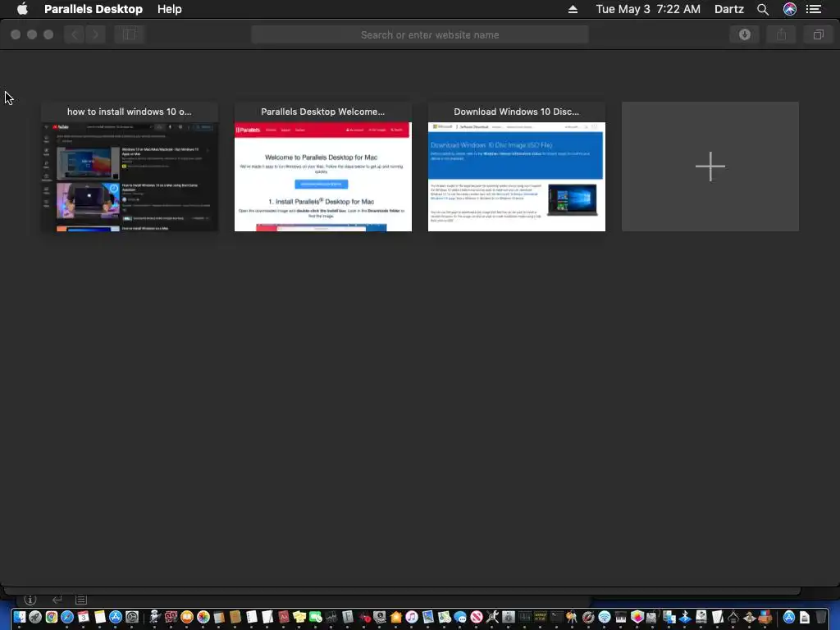The height and width of the screenshot is (630, 840).
Task: Open Wireless Diagnostics Wi-Fi icon in the Dock
Action: pos(605,617)
